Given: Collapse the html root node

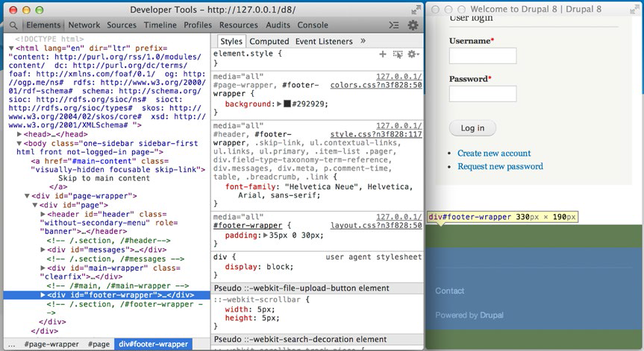Looking at the screenshot, I should [11, 48].
